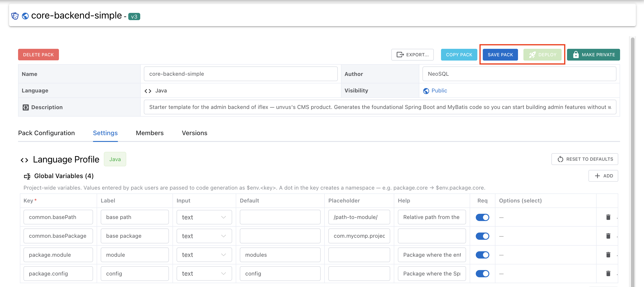
Task: Open input type dropdown for package.config
Action: click(204, 273)
